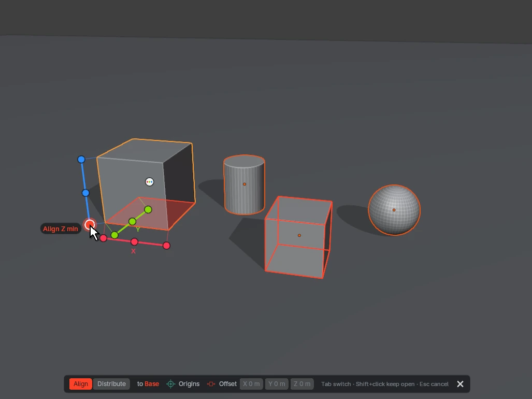Click the red X-axis handle farthest from blue axis
This screenshot has width=532, height=399.
[x=166, y=246]
